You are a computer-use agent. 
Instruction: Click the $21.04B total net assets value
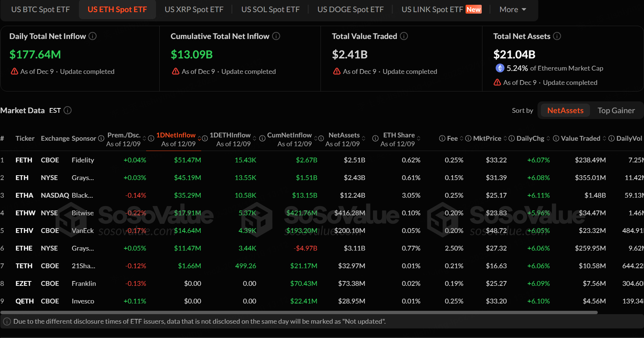[514, 54]
